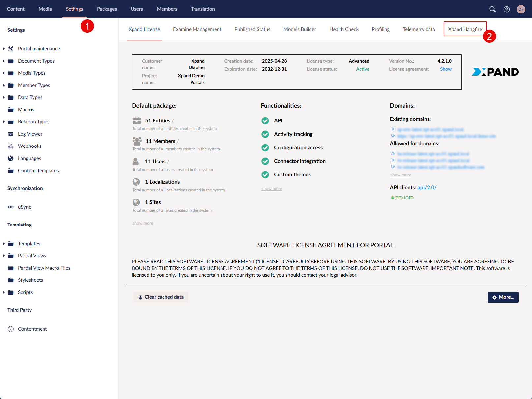Click the Users person icon
Screen dimensions: 532x399
(x=136, y=161)
